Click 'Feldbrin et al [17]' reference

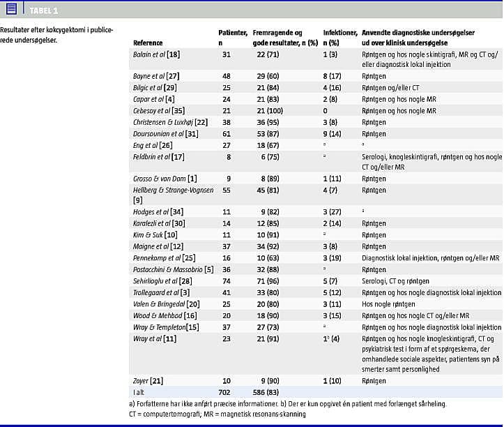pos(159,157)
